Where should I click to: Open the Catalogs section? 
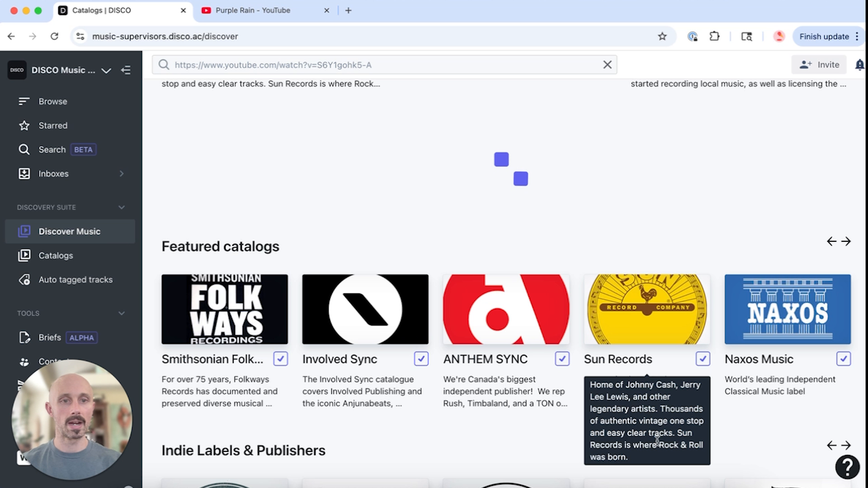tap(55, 255)
